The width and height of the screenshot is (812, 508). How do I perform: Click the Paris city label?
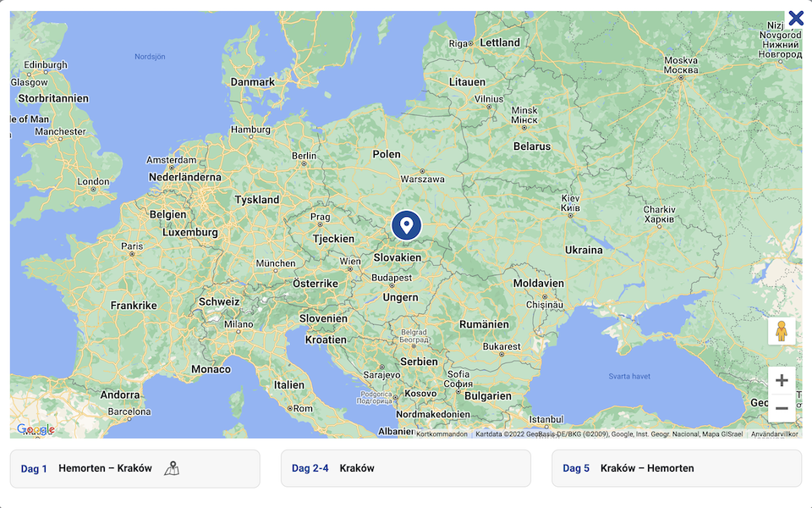[132, 246]
